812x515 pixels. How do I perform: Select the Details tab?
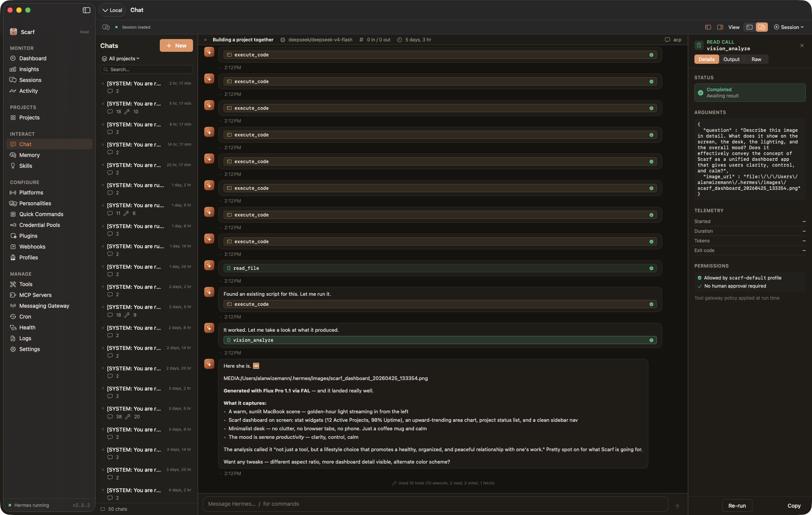(x=706, y=59)
